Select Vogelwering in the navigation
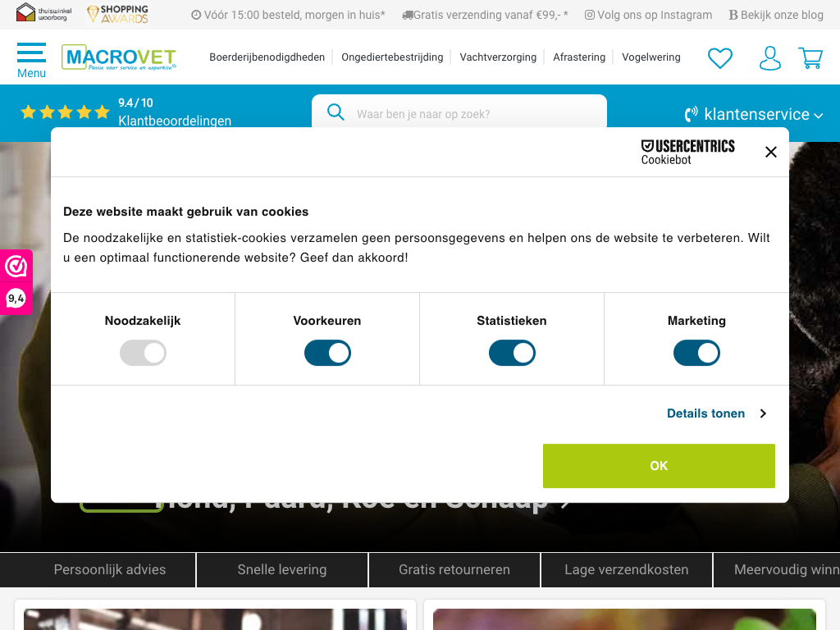 click(651, 57)
